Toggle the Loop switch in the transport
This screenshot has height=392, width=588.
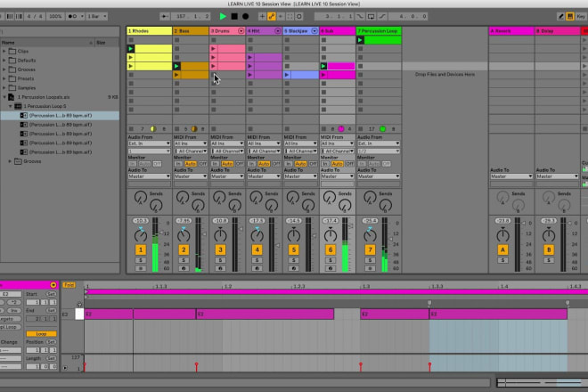tap(371, 17)
